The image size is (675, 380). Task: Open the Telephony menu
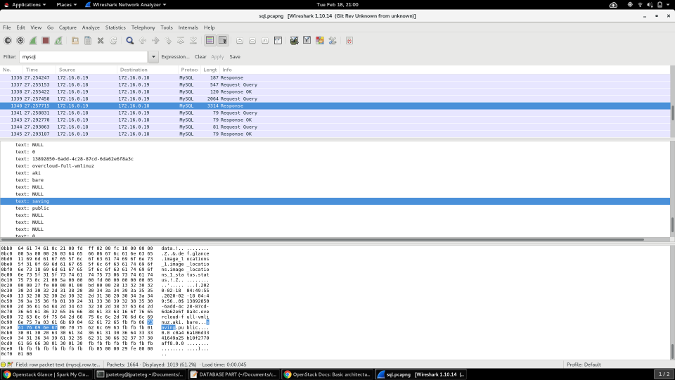click(143, 28)
